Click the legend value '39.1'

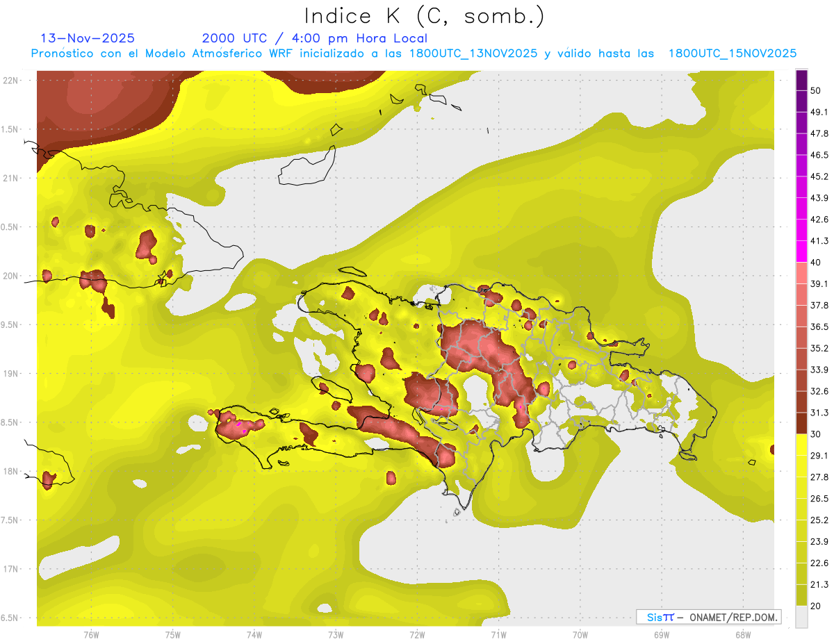pyautogui.click(x=819, y=283)
